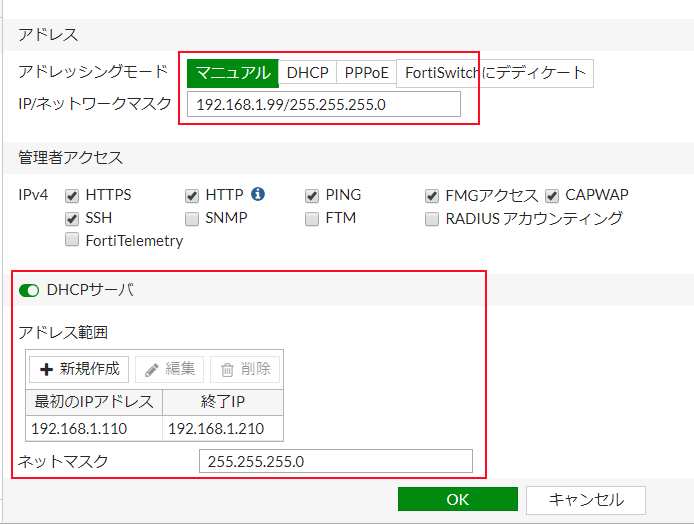Select PPPoE addressing mode
This screenshot has width=694, height=524.
(366, 73)
